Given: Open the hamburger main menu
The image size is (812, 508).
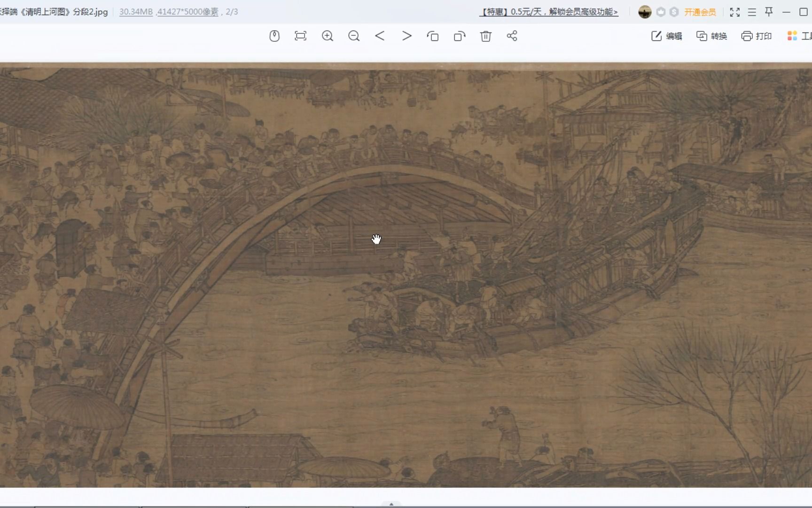Looking at the screenshot, I should tap(752, 12).
